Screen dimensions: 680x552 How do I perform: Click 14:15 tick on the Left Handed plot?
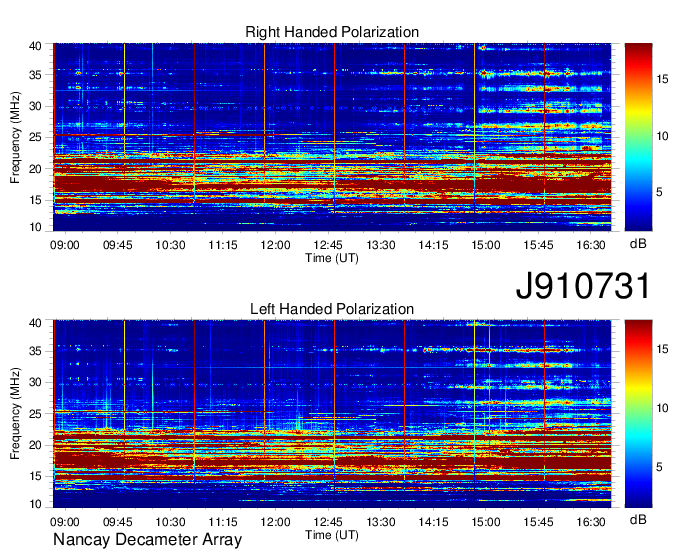click(433, 522)
